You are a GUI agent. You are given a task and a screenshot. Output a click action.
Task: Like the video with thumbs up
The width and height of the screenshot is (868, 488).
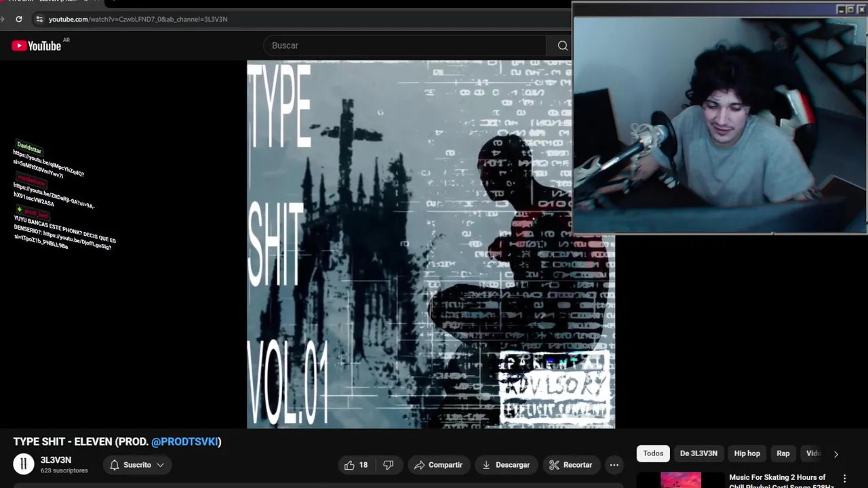coord(355,465)
